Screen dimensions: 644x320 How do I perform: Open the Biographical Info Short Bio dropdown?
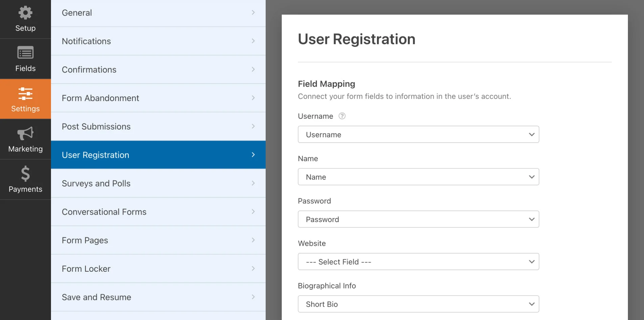click(418, 304)
